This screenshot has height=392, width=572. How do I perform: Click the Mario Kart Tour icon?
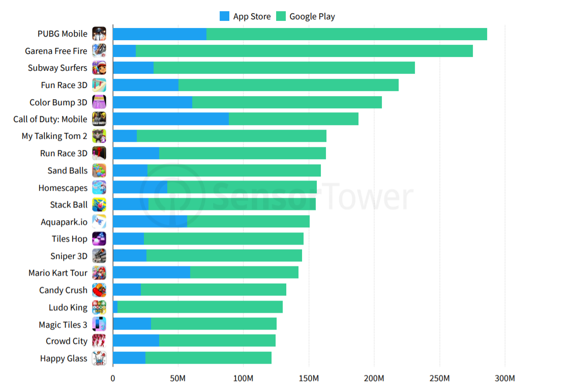point(99,273)
